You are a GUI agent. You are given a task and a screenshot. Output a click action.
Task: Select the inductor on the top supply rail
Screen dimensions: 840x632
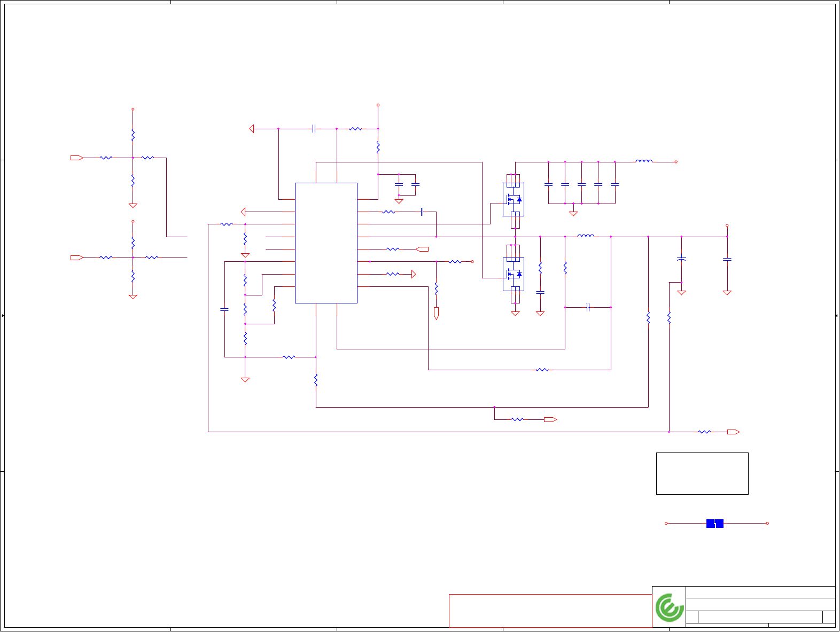pos(644,161)
